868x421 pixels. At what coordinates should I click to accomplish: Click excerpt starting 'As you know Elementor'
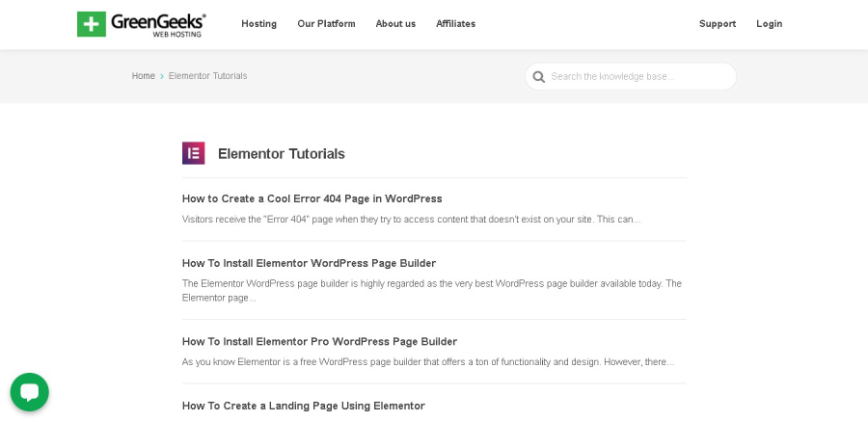428,362
